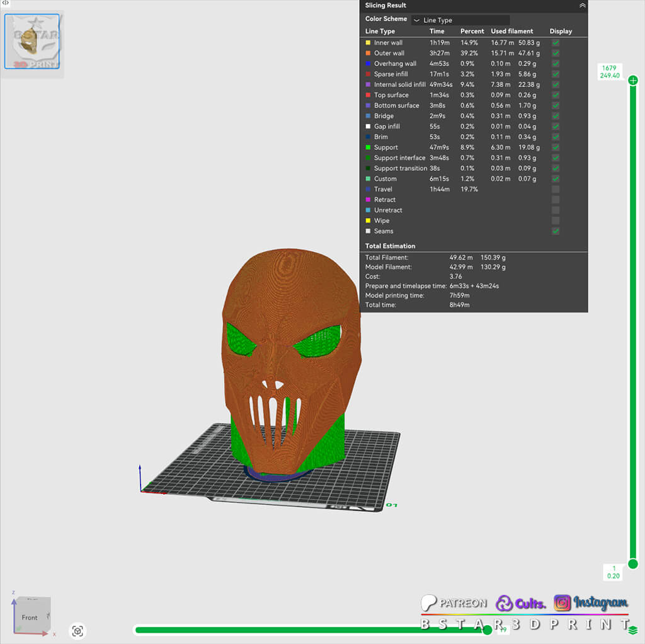Click the Outer wall time 3h27m
Screen dimensions: 645x644
pos(439,53)
